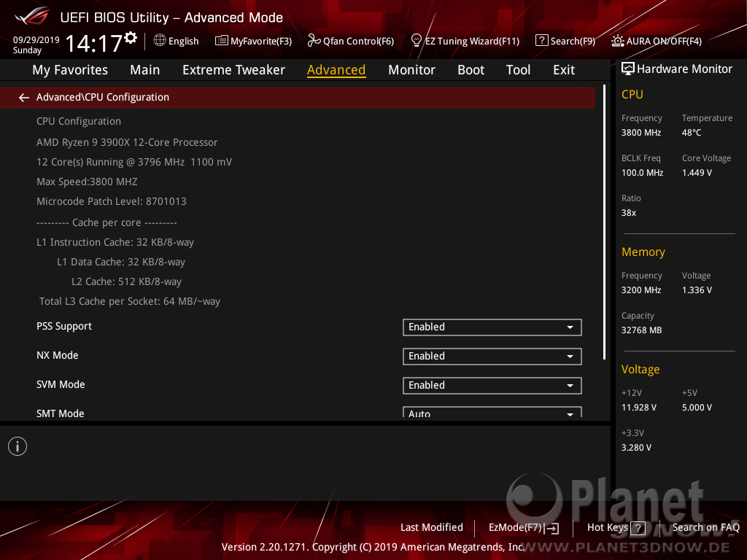Screen dimensions: 747x560
Task: Click the SMT Mode label
Action: [x=60, y=413]
